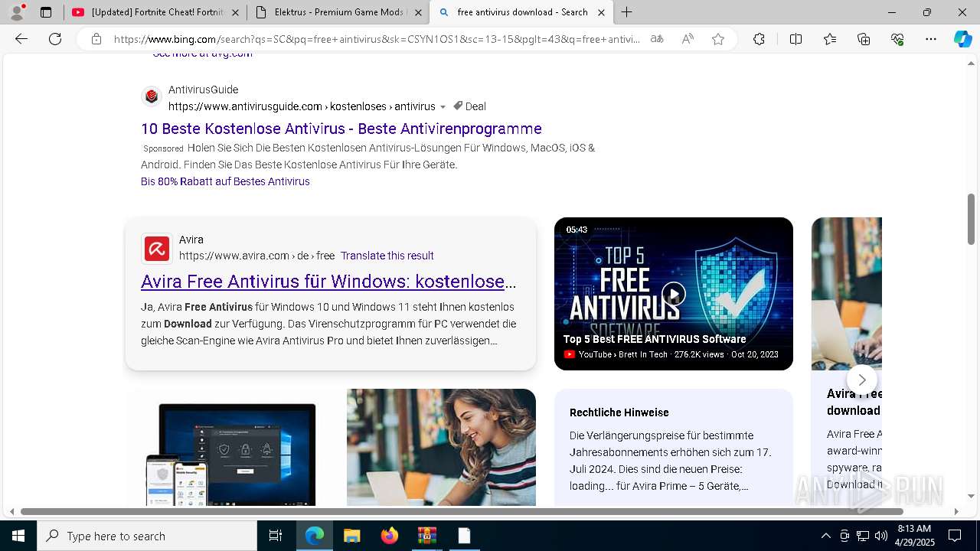This screenshot has height=551, width=980.
Task: Click Top 5 Best FREE ANTIVIRUS Software title
Action: 655,339
